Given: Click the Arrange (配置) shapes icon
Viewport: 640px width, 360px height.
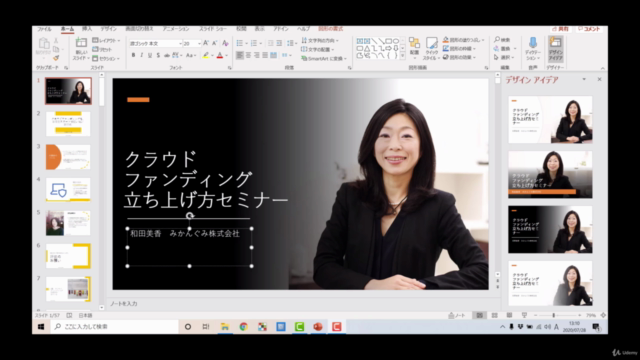Looking at the screenshot, I should [414, 43].
